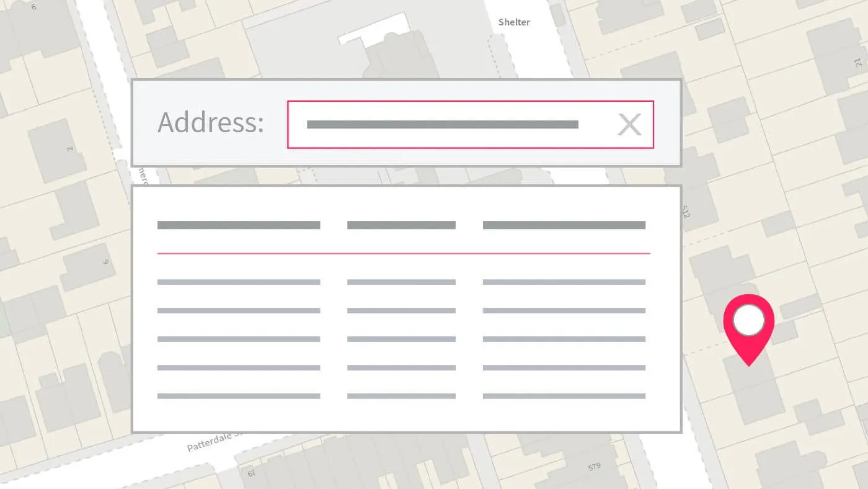Click the fourth result row's first column
The height and width of the screenshot is (489, 868).
point(239,368)
